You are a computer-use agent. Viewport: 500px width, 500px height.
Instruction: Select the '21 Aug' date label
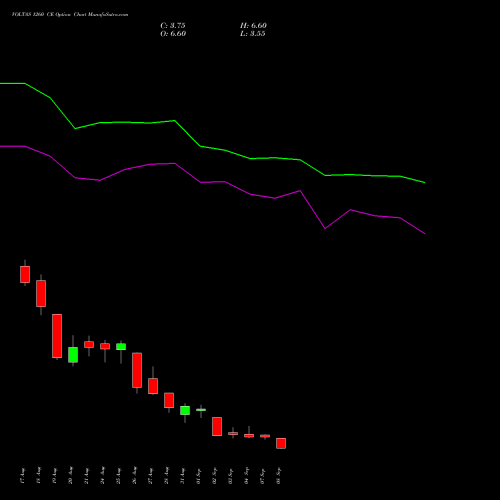point(87,476)
